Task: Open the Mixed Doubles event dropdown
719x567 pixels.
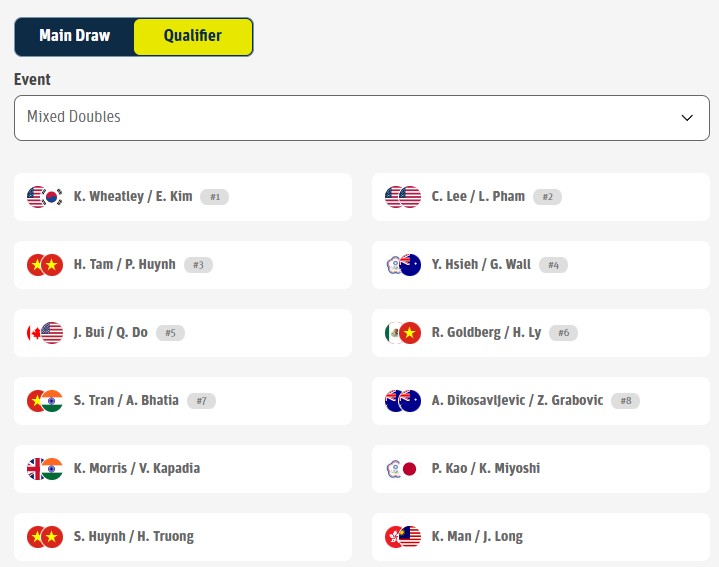Action: tap(359, 117)
